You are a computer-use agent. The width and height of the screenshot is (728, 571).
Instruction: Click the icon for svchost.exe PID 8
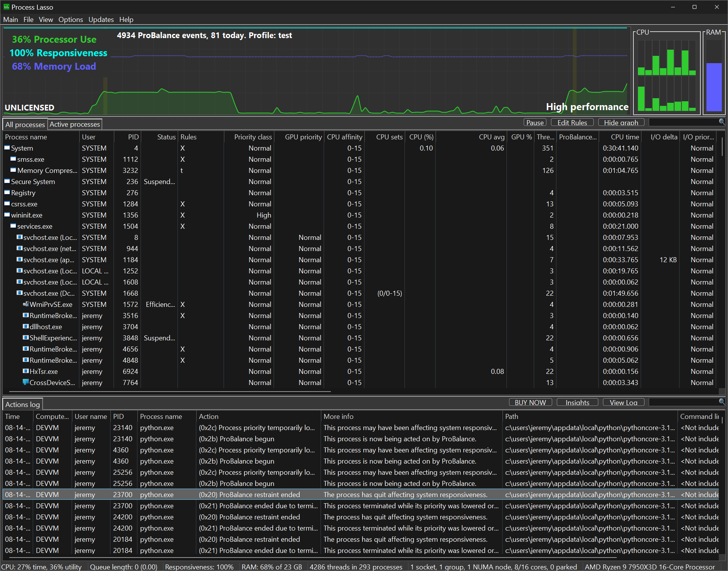click(x=19, y=237)
